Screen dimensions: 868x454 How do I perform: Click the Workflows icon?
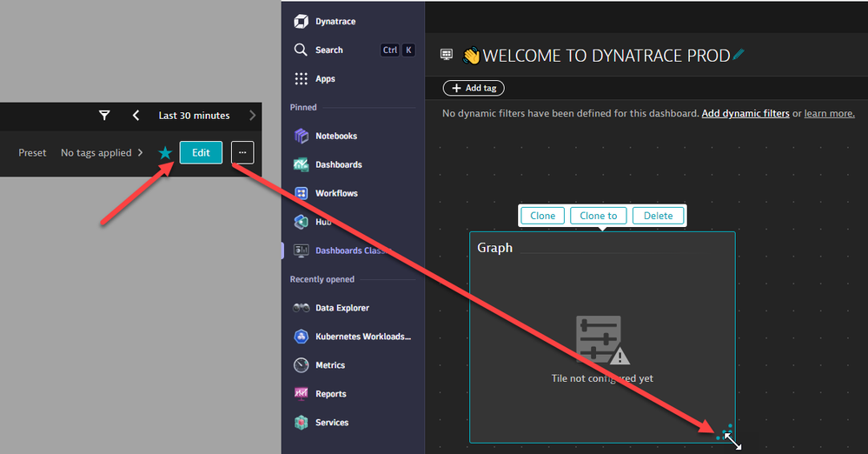301,193
